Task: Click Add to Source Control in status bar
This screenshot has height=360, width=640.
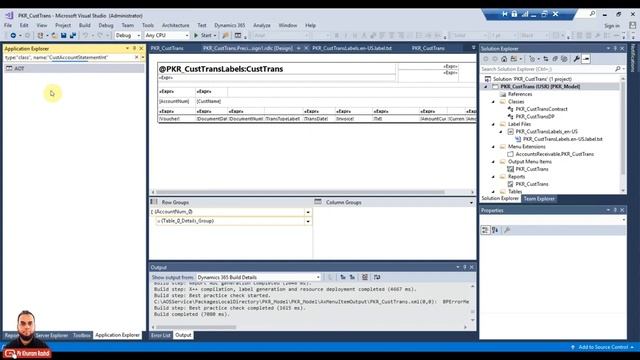Action: [602, 347]
